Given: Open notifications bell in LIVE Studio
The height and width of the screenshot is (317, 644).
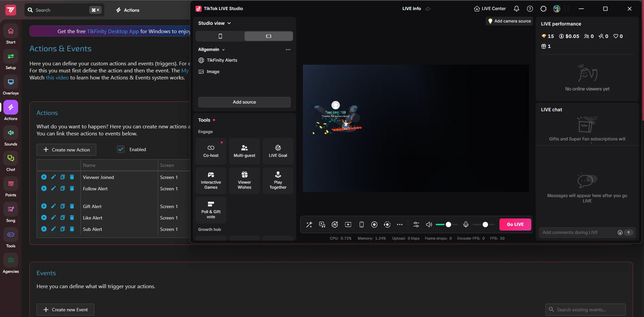Looking at the screenshot, I should click(x=517, y=9).
